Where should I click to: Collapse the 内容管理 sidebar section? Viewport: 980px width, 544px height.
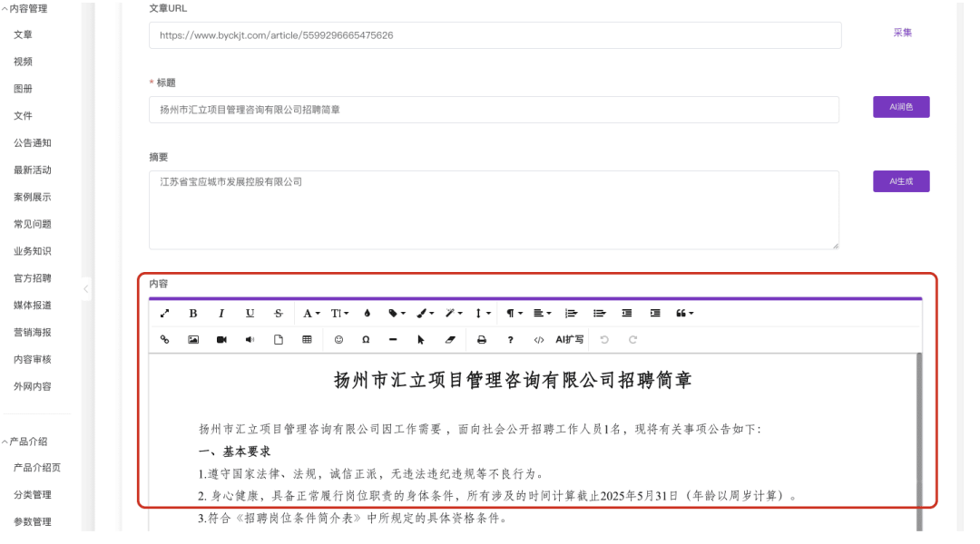(25, 9)
